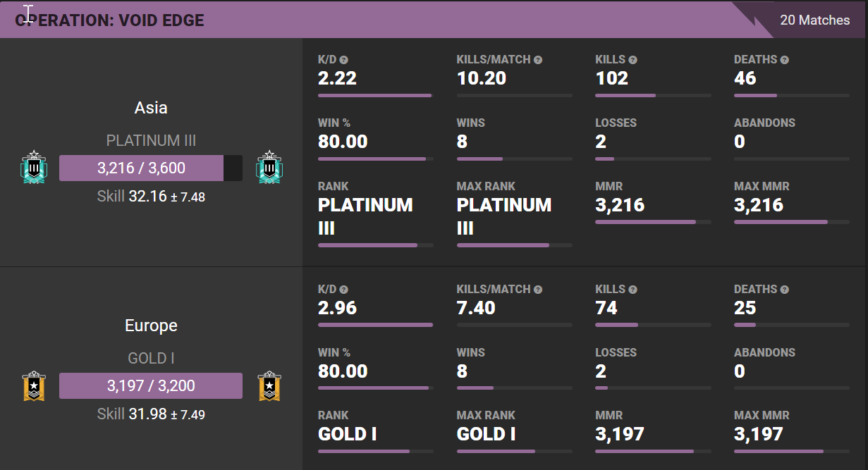
Task: Click the Platinum badge right of Asia MMR bar
Action: click(269, 168)
